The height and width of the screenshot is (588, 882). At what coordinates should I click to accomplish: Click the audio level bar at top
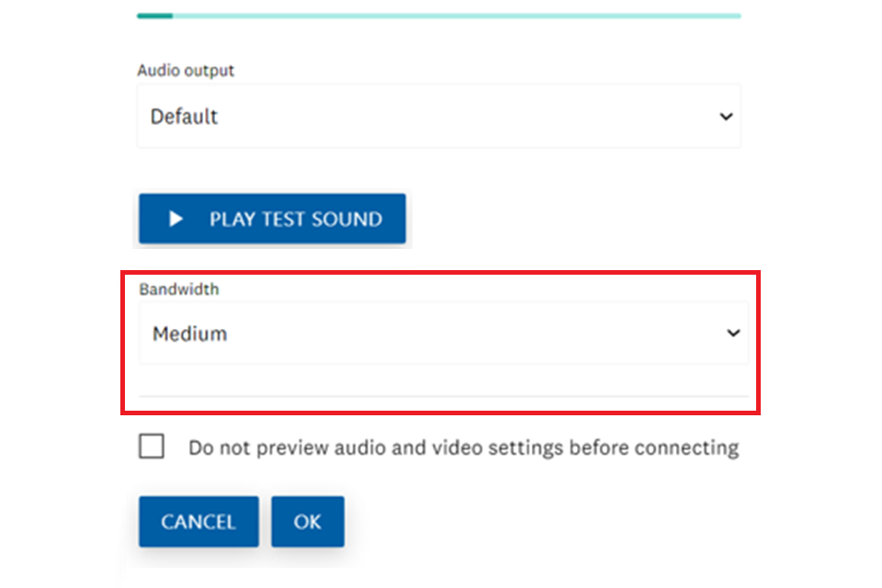439,16
